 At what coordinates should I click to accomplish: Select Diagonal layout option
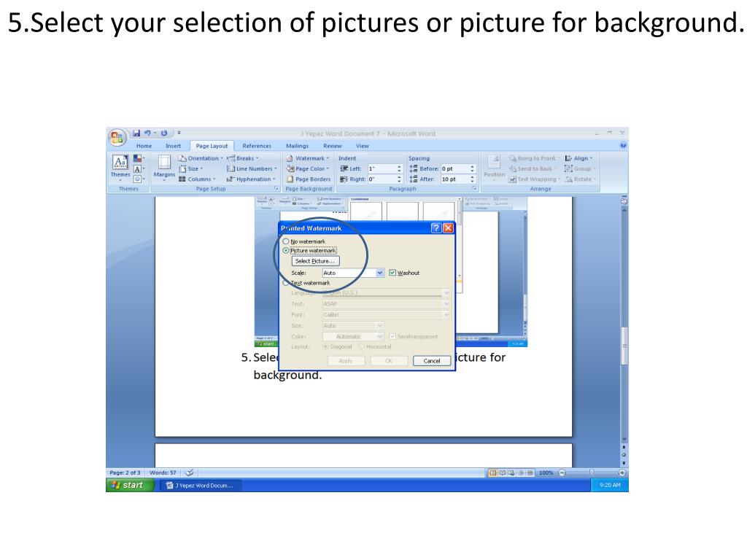(x=326, y=346)
